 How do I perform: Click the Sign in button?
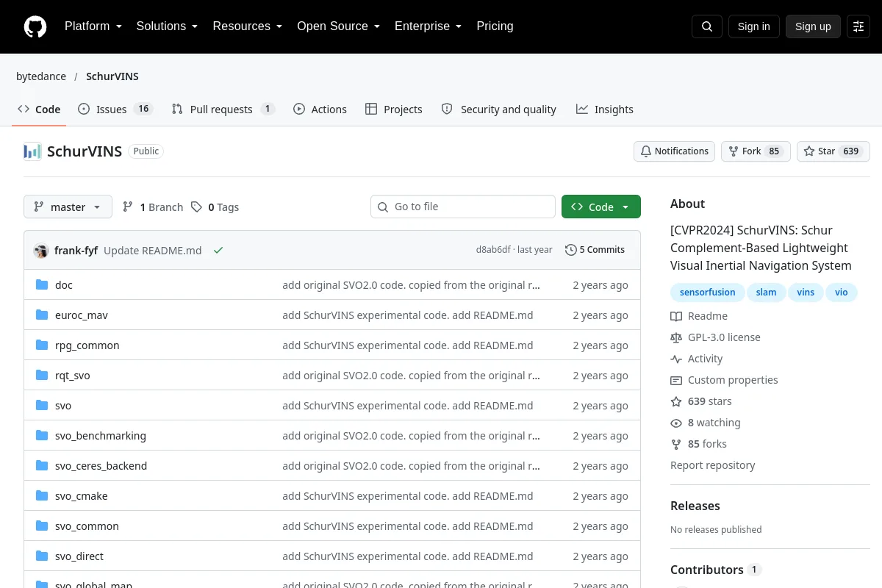[753, 26]
